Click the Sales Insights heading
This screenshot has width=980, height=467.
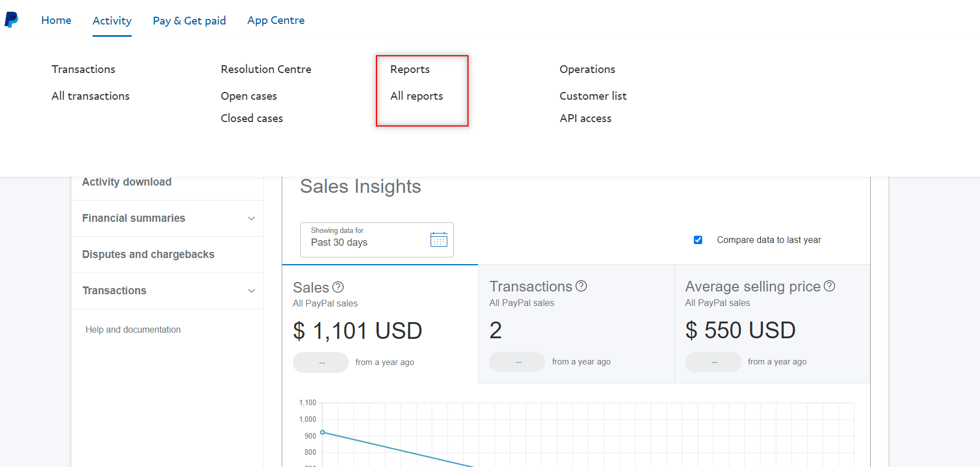(360, 186)
